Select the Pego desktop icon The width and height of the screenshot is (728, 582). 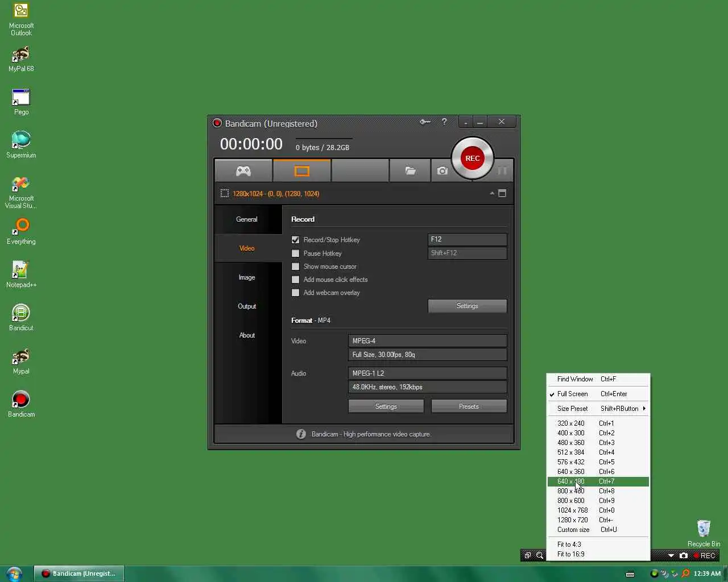point(21,102)
